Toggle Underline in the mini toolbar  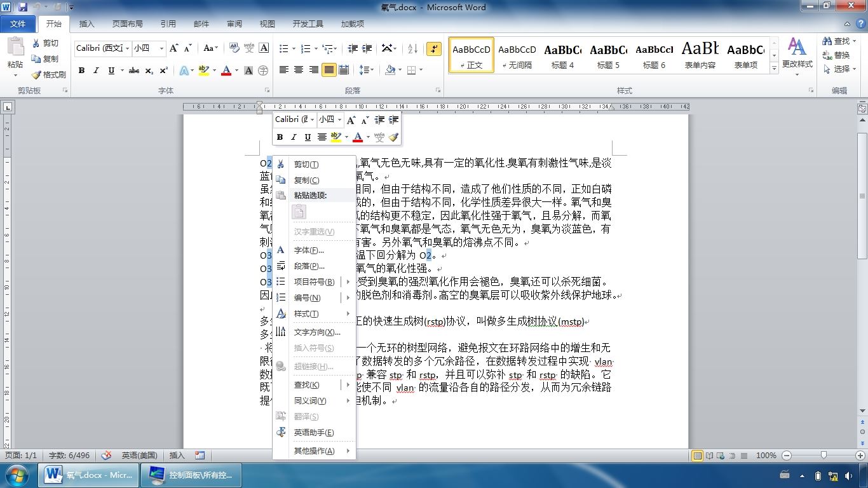308,137
